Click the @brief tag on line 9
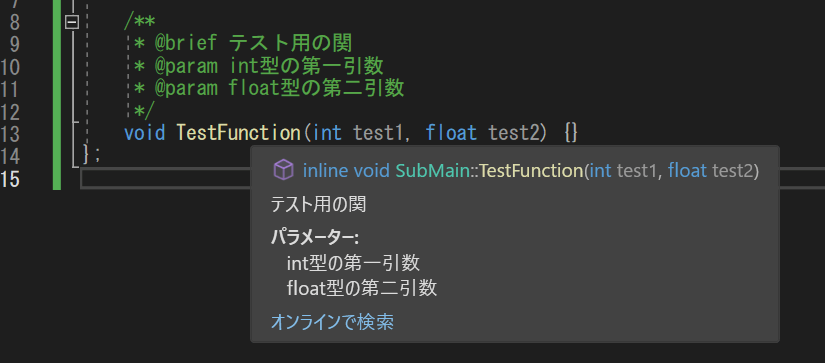Image resolution: width=825 pixels, height=363 pixels. (x=185, y=43)
